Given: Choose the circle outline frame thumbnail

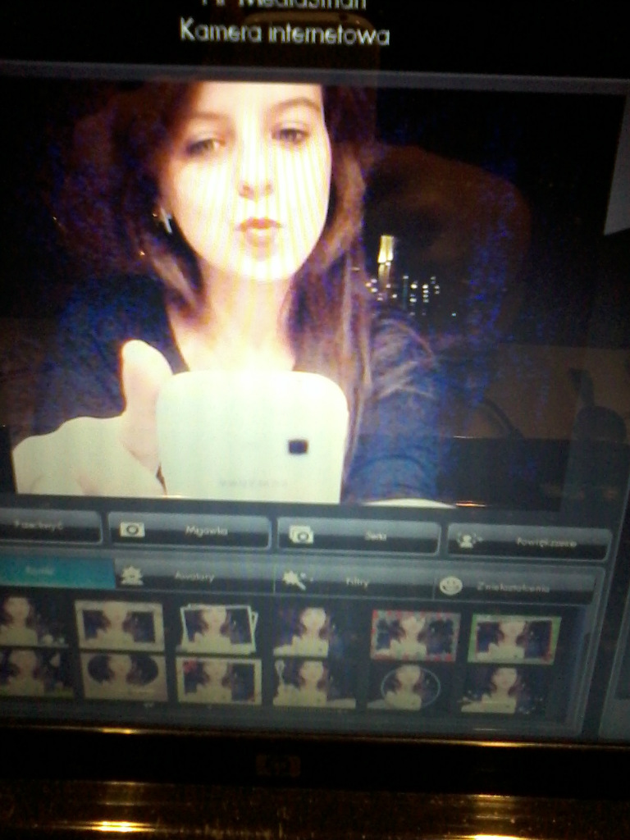Looking at the screenshot, I should (x=410, y=687).
